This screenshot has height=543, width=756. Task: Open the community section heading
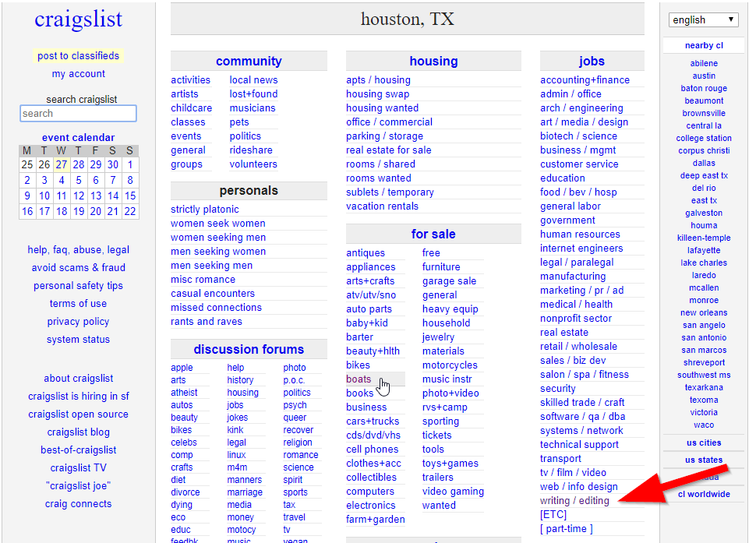point(249,62)
